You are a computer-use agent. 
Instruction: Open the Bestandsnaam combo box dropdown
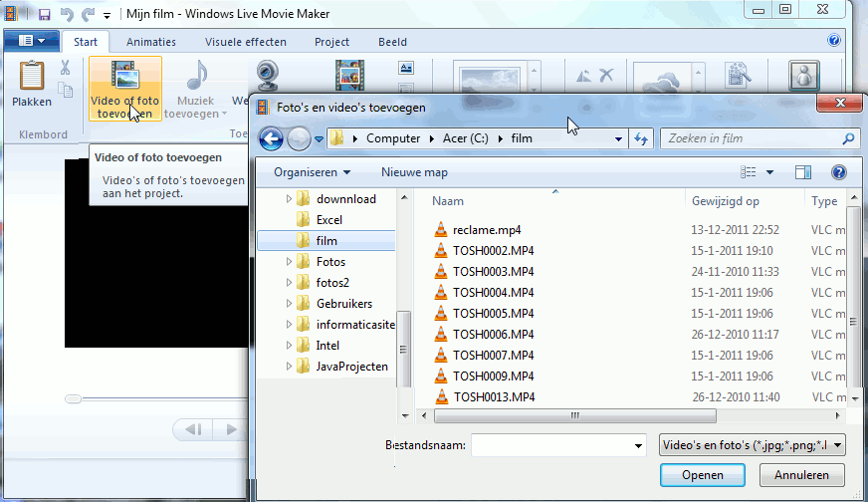point(638,446)
